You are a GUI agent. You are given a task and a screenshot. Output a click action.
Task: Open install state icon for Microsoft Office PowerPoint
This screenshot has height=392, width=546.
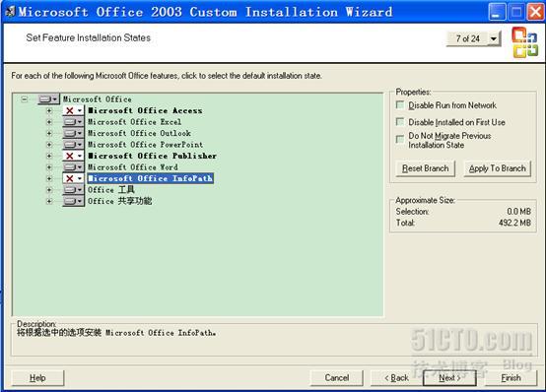point(74,145)
